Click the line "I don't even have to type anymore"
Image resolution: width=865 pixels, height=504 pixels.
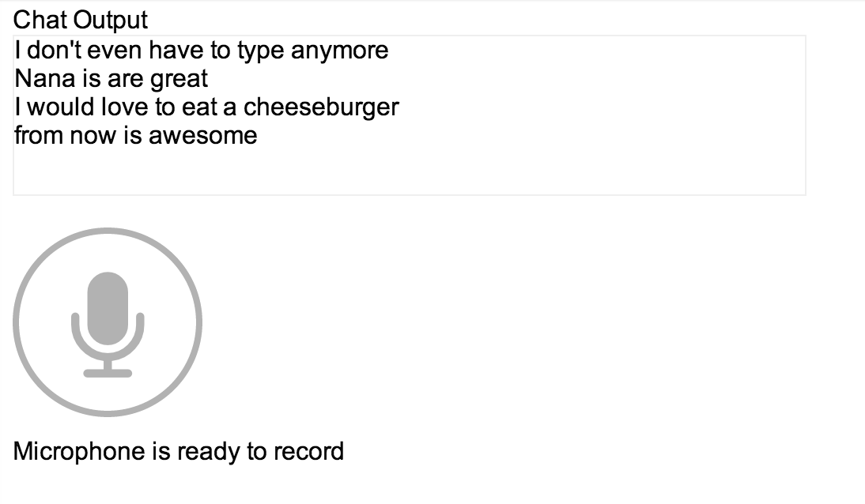click(x=202, y=51)
